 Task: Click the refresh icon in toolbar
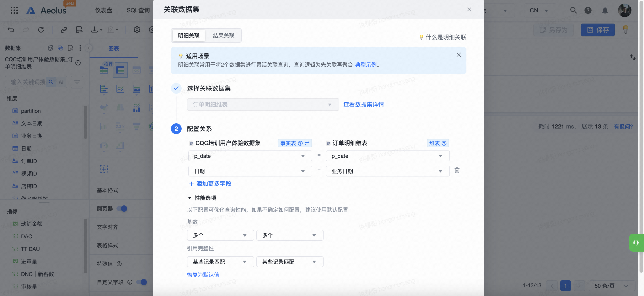coord(41,30)
